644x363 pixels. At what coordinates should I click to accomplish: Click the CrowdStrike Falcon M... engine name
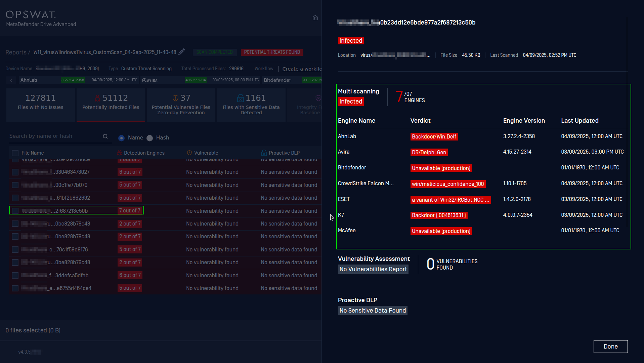point(366,184)
